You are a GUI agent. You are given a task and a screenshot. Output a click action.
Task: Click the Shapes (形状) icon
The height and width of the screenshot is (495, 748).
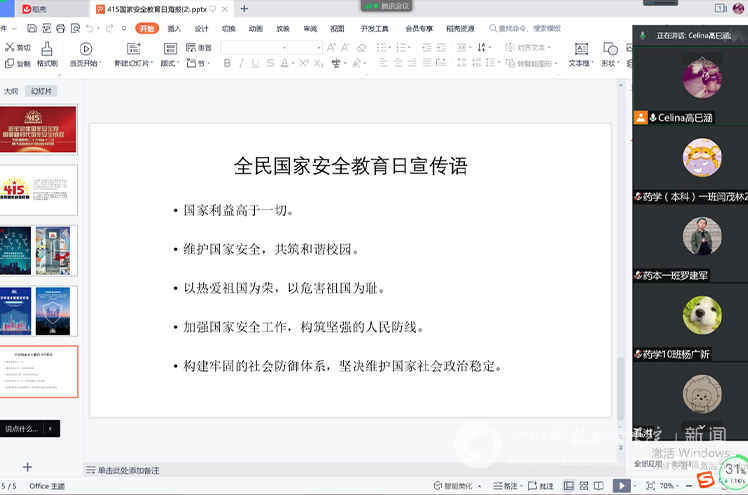pos(610,54)
